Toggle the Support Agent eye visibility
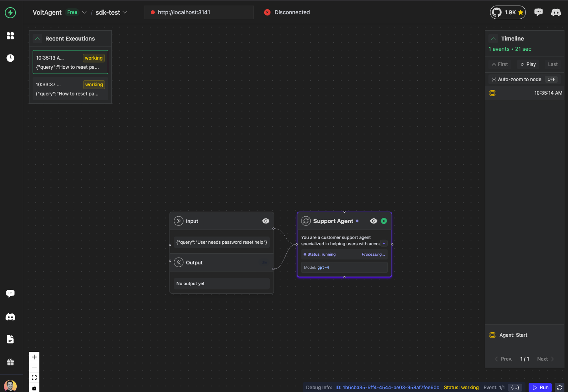The height and width of the screenshot is (392, 568). coord(373,221)
